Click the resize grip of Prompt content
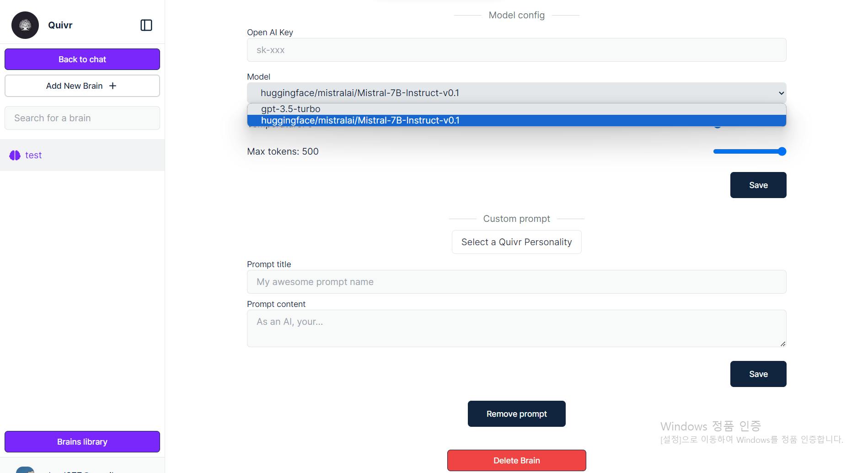The width and height of the screenshot is (868, 473). click(783, 344)
